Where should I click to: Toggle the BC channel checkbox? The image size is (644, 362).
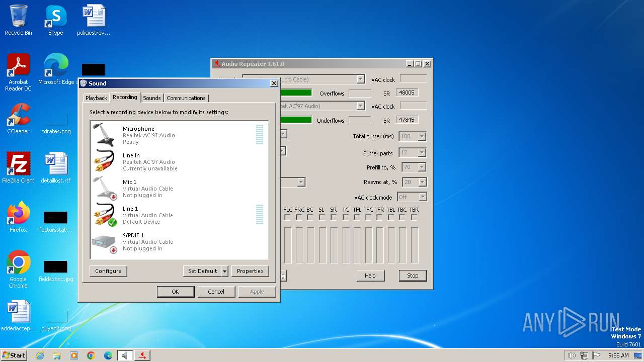[x=309, y=218]
